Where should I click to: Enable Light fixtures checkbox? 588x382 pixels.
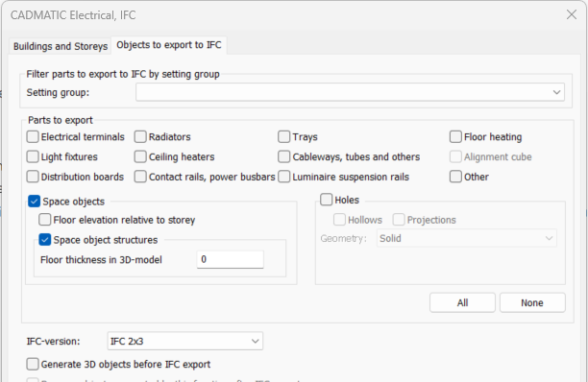point(33,156)
